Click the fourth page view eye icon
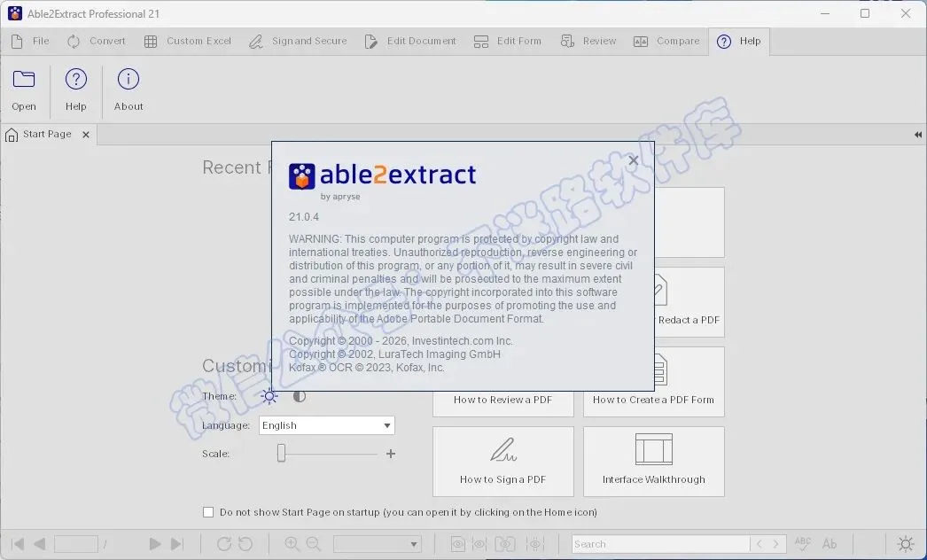This screenshot has width=927, height=560. (535, 544)
